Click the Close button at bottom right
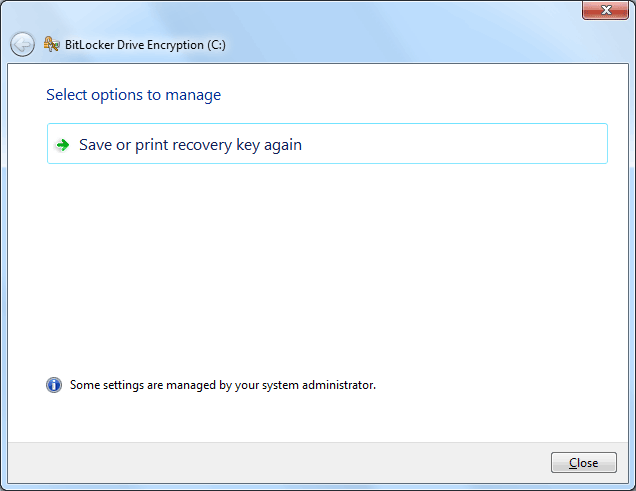Viewport: 636px width, 491px height. [x=584, y=463]
